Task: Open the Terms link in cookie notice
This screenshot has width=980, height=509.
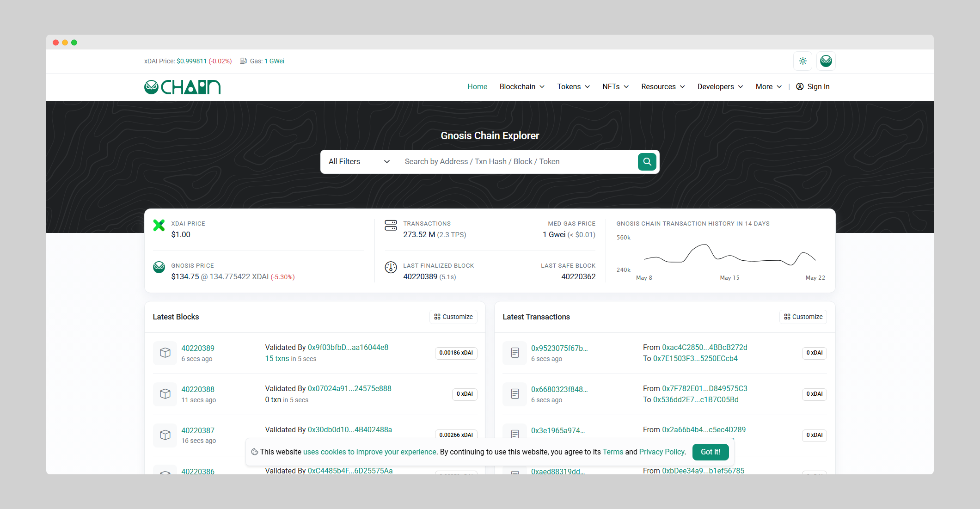Action: [613, 452]
